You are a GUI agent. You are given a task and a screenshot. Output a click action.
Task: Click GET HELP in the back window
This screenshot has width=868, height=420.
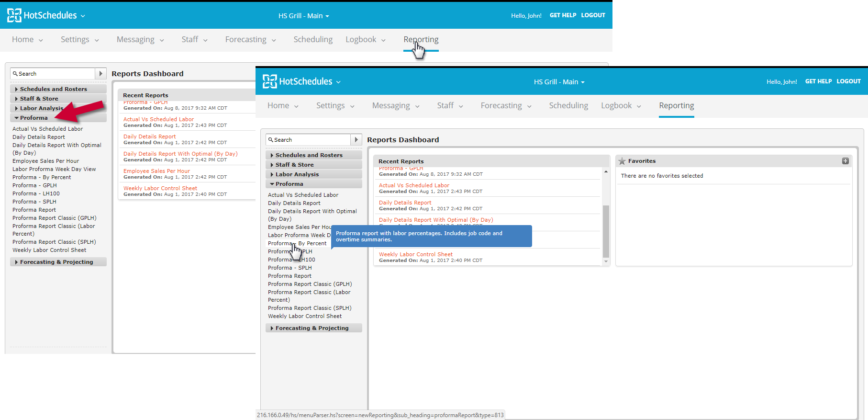[x=563, y=15]
